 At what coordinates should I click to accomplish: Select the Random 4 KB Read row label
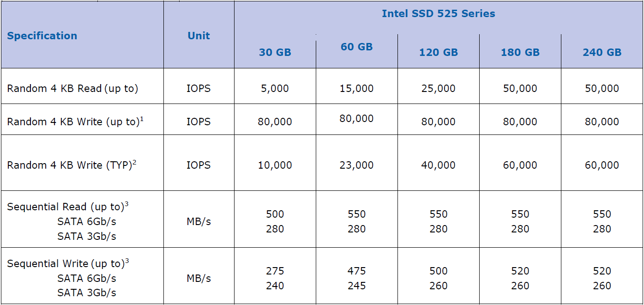click(72, 88)
